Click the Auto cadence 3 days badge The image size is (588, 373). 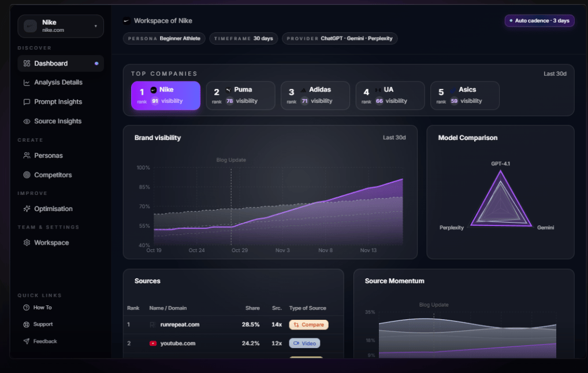[x=539, y=21]
